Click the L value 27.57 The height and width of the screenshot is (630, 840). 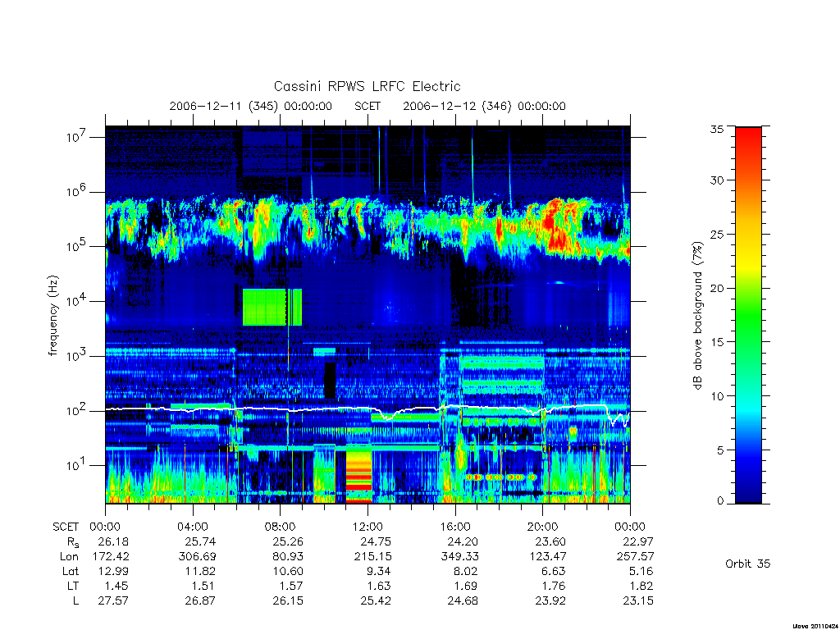click(x=113, y=600)
